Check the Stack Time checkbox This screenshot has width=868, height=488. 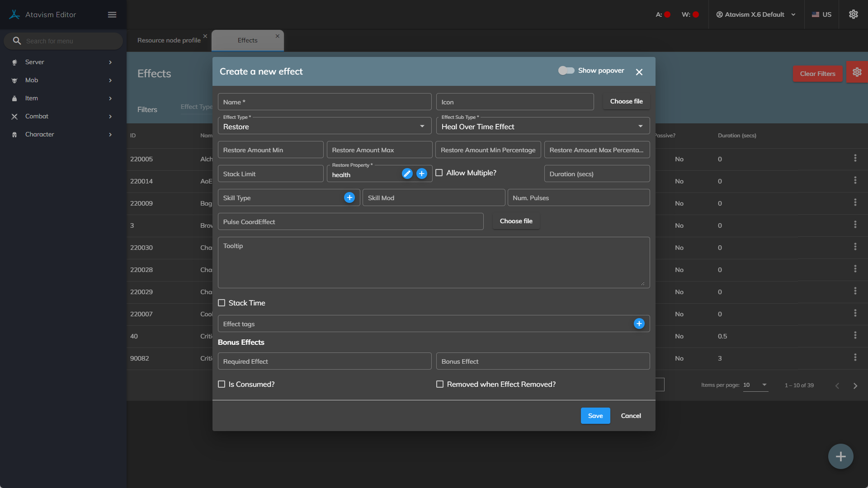point(222,303)
